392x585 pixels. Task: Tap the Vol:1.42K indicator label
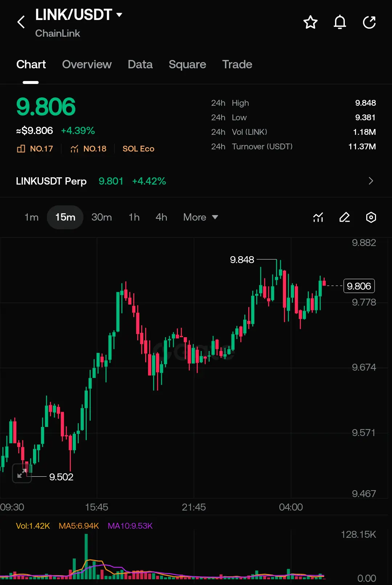pyautogui.click(x=33, y=526)
